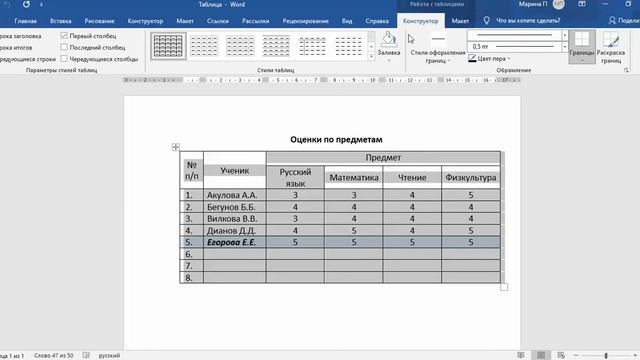Open the Вставка tab
This screenshot has height=360, width=640.
click(x=60, y=21)
